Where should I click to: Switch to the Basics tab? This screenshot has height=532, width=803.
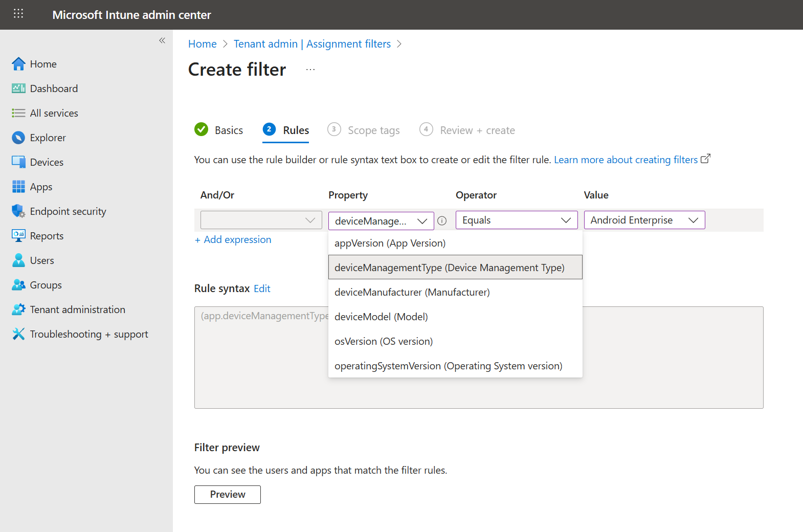point(229,130)
